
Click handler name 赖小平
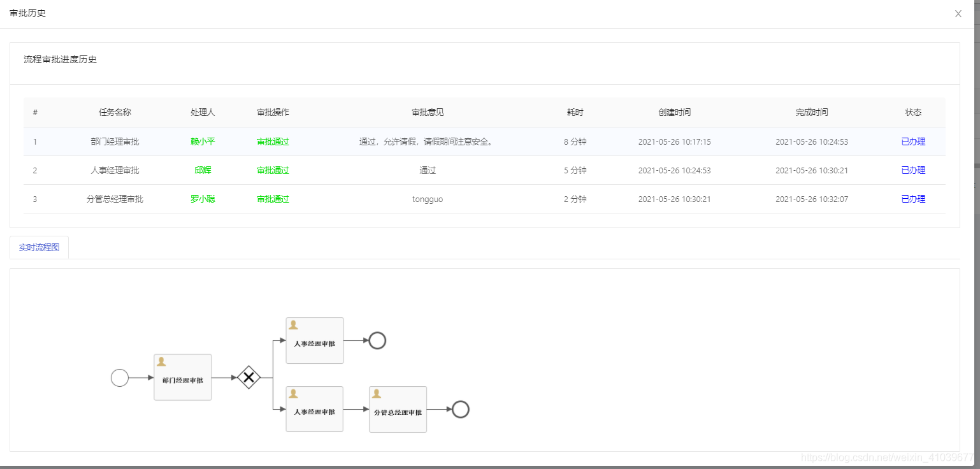coord(203,141)
